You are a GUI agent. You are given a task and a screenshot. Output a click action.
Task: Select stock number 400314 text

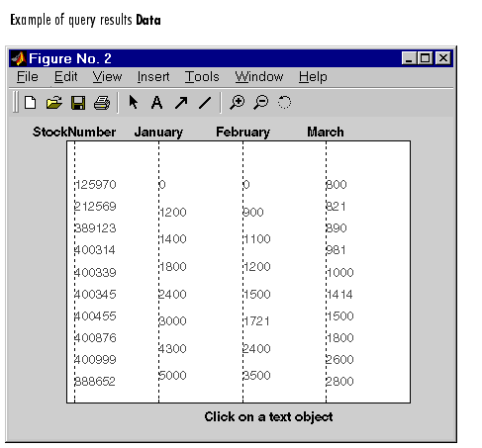coord(95,250)
